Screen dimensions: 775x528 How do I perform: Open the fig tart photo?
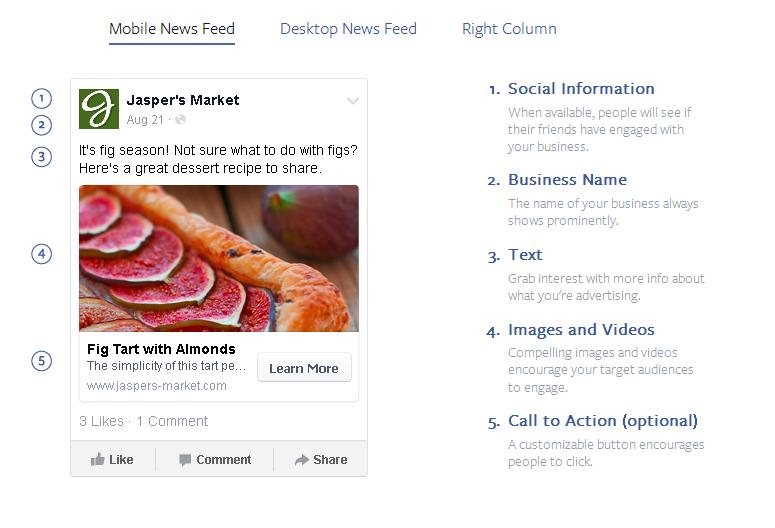pyautogui.click(x=219, y=258)
